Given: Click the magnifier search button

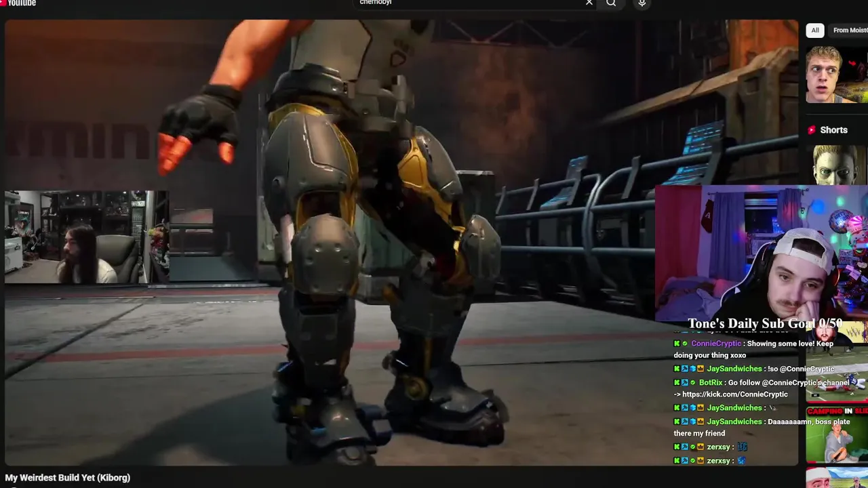Looking at the screenshot, I should tap(611, 3).
